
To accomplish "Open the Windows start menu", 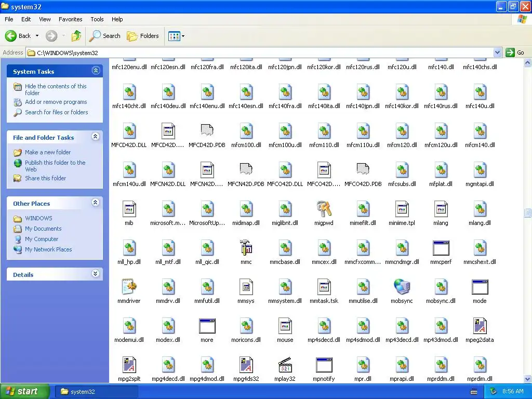I will pyautogui.click(x=25, y=392).
